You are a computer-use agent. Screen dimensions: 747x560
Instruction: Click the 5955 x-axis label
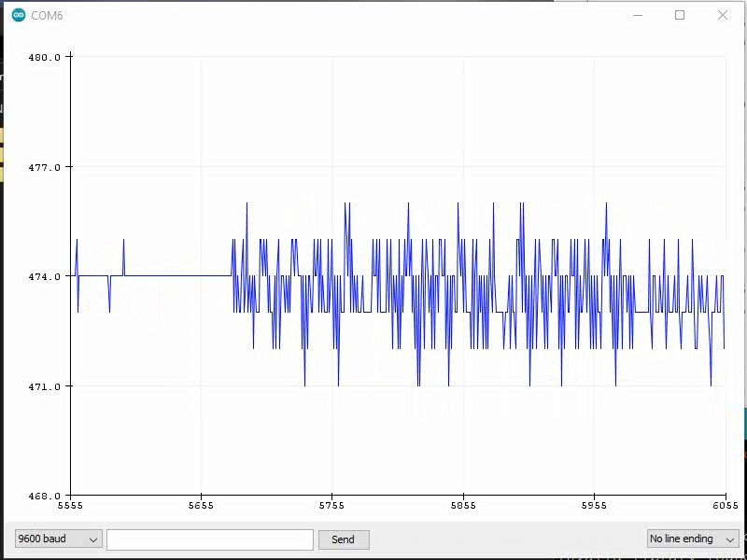click(x=594, y=507)
